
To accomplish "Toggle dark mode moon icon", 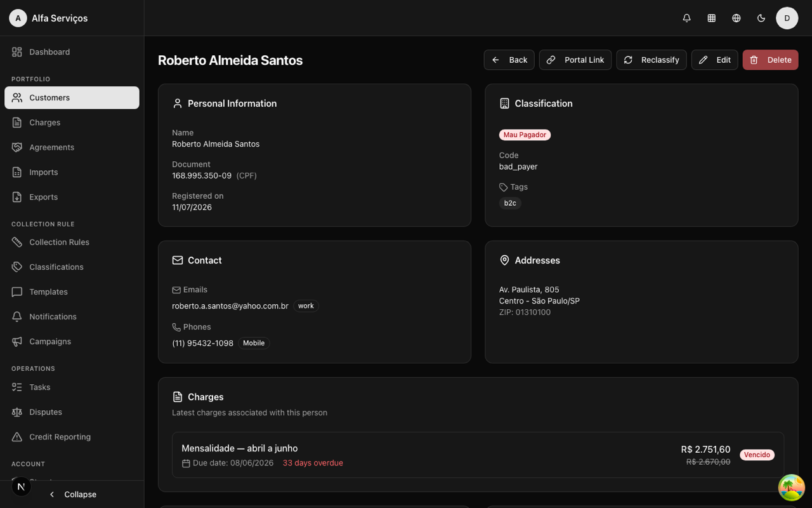I will tap(761, 18).
